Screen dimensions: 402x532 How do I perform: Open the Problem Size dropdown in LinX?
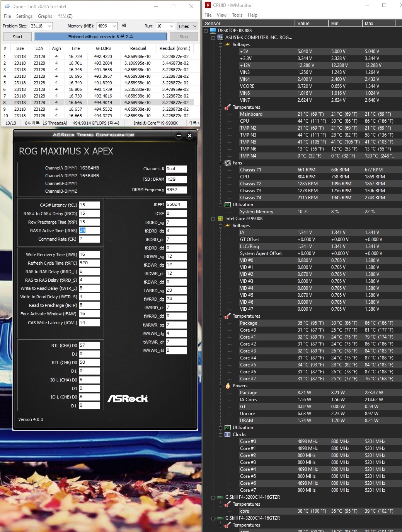click(x=49, y=26)
